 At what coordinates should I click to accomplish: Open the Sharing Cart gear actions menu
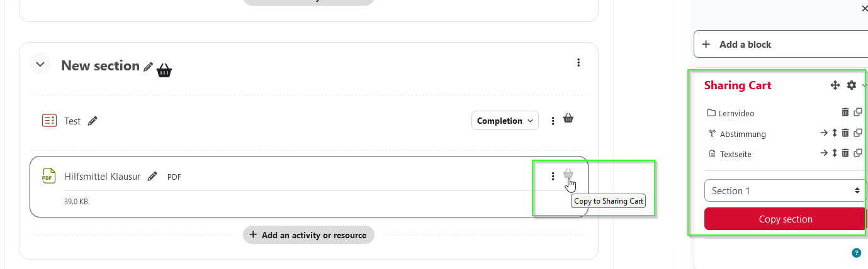point(852,85)
